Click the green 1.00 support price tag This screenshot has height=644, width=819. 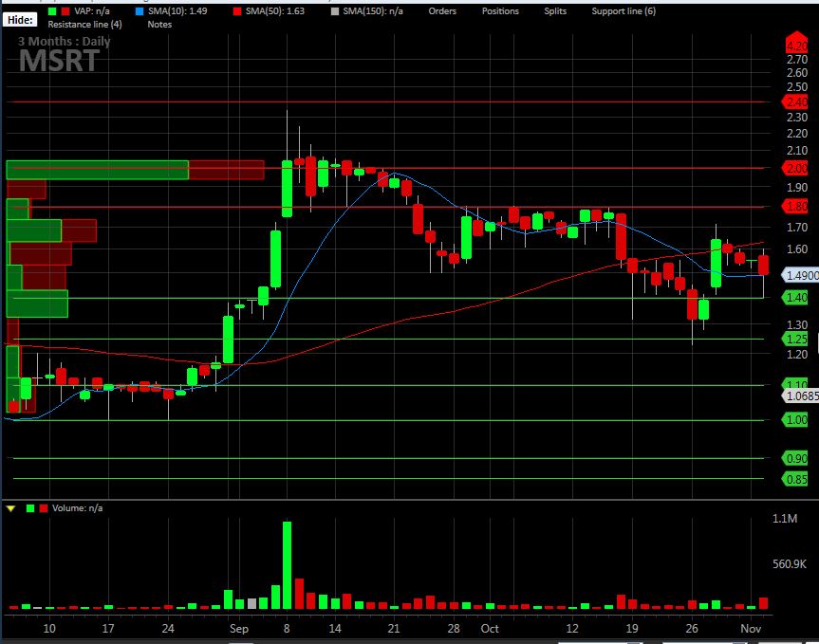(795, 420)
